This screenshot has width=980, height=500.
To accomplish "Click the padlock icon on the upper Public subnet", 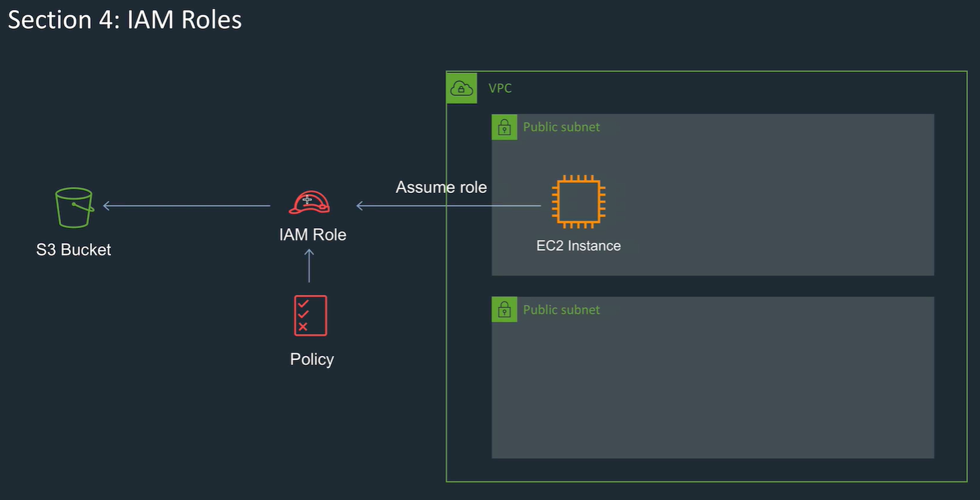I will [504, 127].
